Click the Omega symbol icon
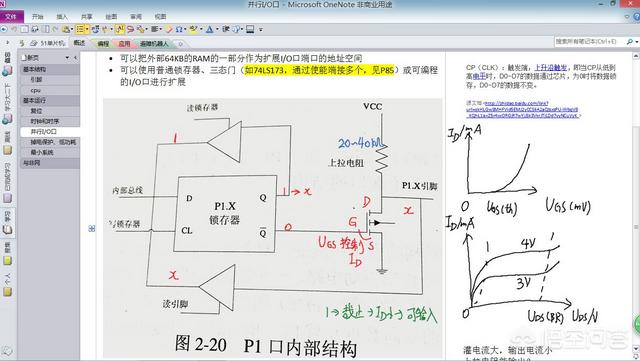Screen dimensions: 640x361 179,29
